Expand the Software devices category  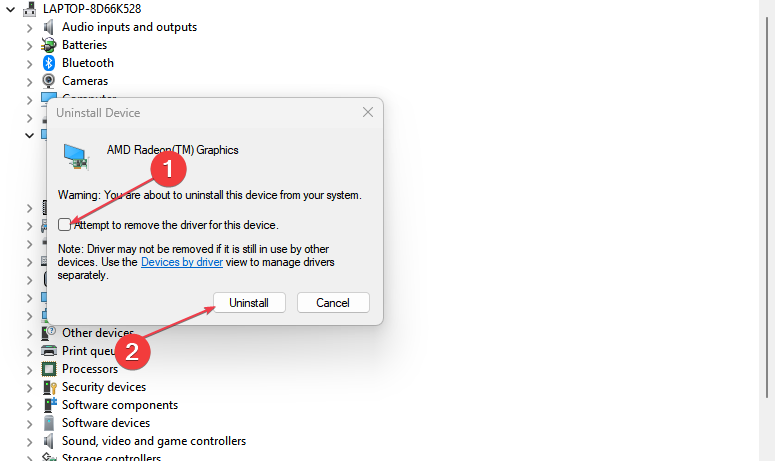tap(29, 424)
